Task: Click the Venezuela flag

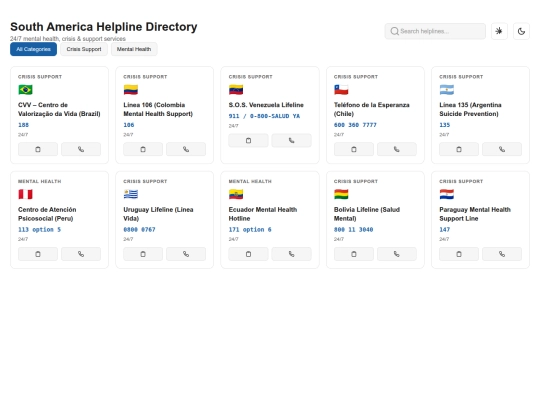Action: tap(236, 90)
